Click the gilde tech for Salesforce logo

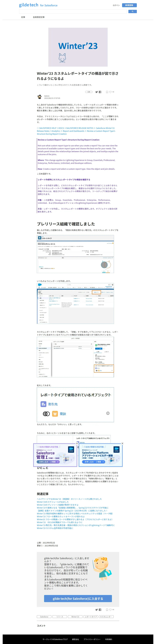pyautogui.click(x=38, y=5)
